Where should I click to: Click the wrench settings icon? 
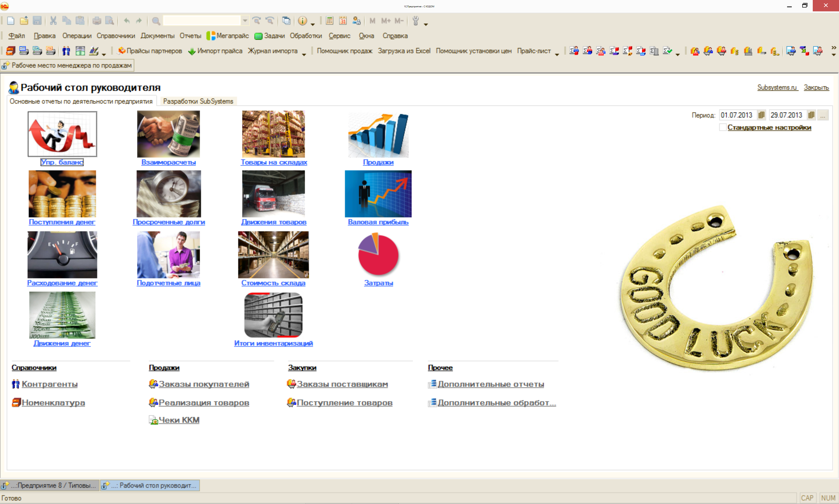[416, 21]
